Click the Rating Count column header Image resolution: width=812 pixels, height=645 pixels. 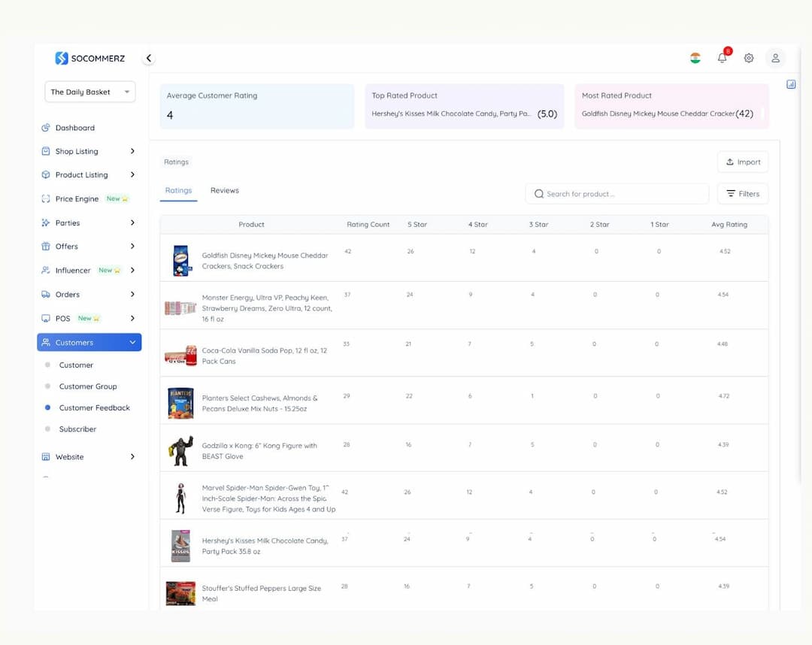click(368, 225)
